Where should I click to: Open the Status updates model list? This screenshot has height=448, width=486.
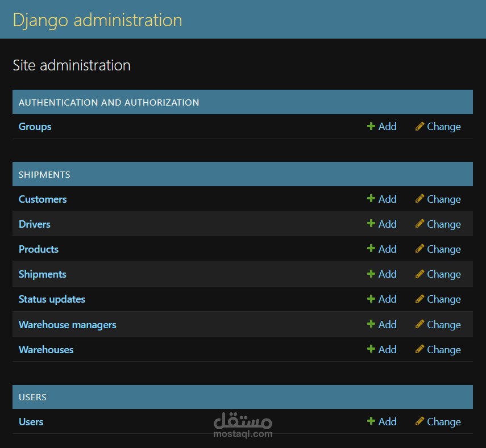[52, 299]
